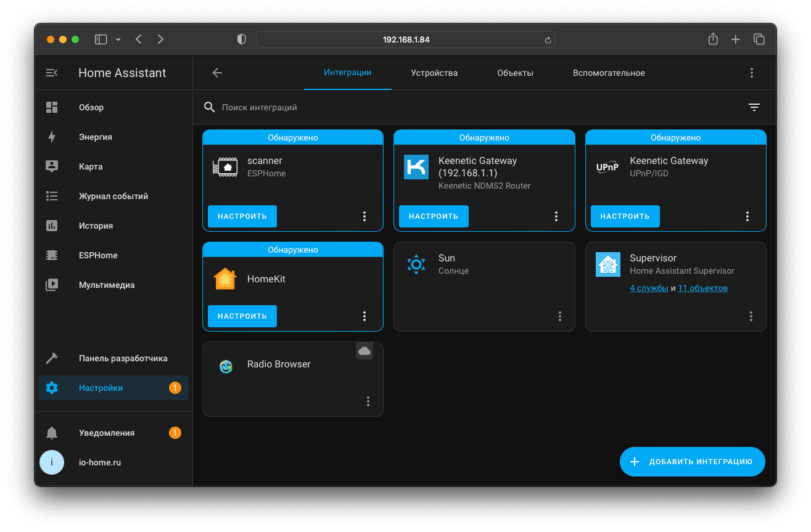The width and height of the screenshot is (811, 532).
Task: Click the filter icon next to search
Action: click(754, 107)
